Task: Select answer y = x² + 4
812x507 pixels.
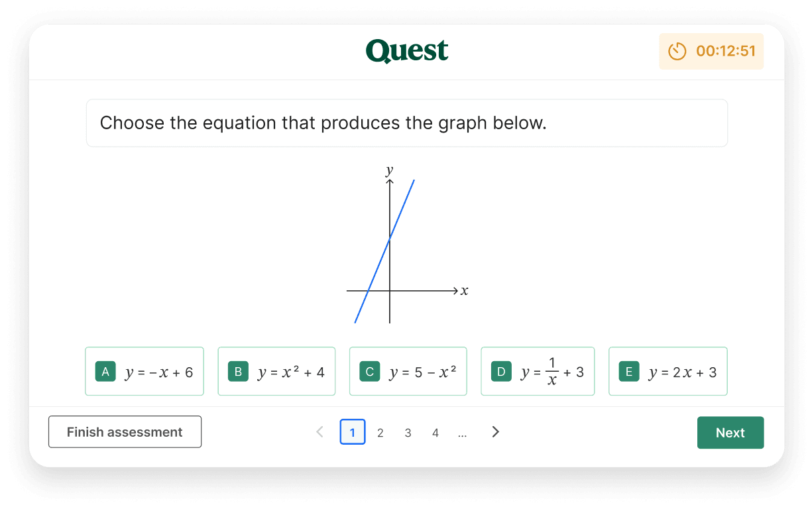Action: [276, 371]
